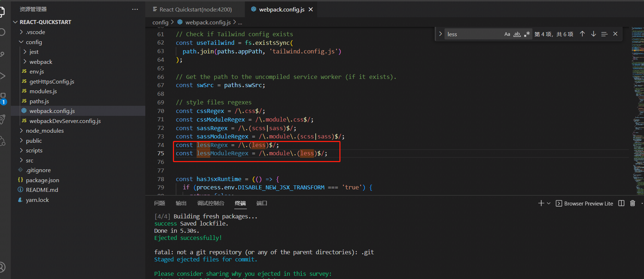Click 'hasJsxRuntime' on line 78

[219, 179]
